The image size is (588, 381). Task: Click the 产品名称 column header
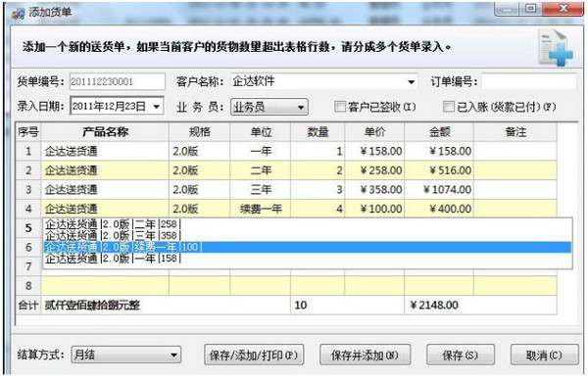(106, 132)
